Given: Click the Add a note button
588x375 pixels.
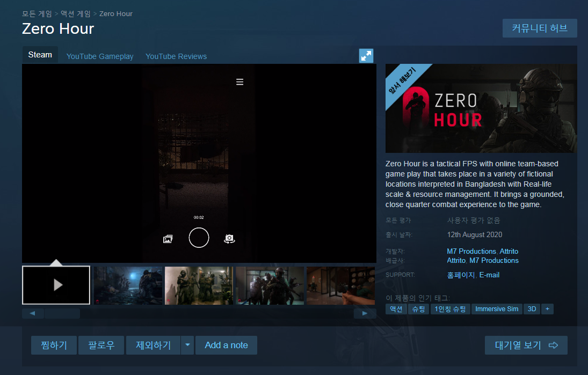Looking at the screenshot, I should pos(226,345).
